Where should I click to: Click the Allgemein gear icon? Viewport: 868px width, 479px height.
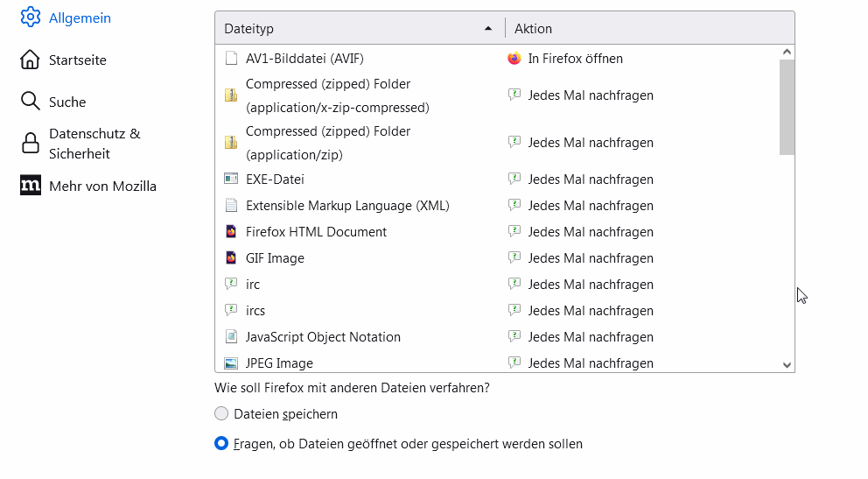pos(31,18)
